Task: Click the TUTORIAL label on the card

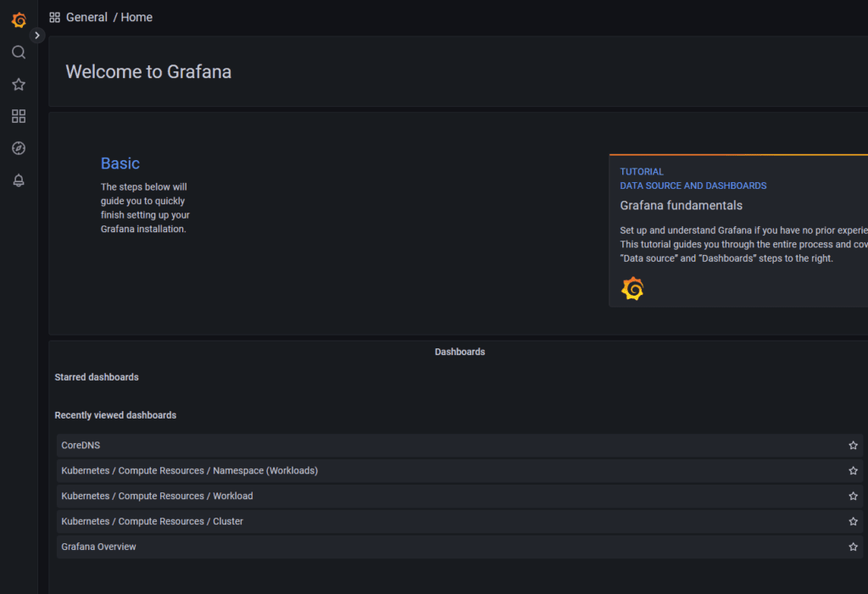Action: coord(642,172)
